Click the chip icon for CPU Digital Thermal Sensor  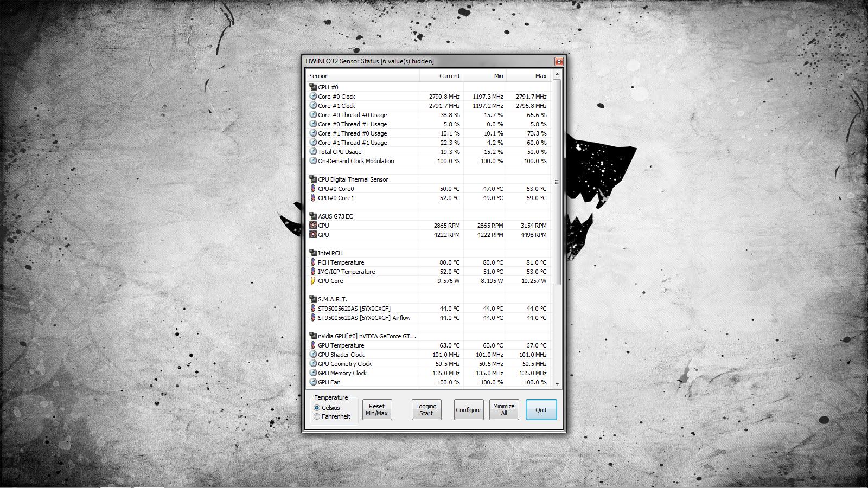[x=313, y=179]
